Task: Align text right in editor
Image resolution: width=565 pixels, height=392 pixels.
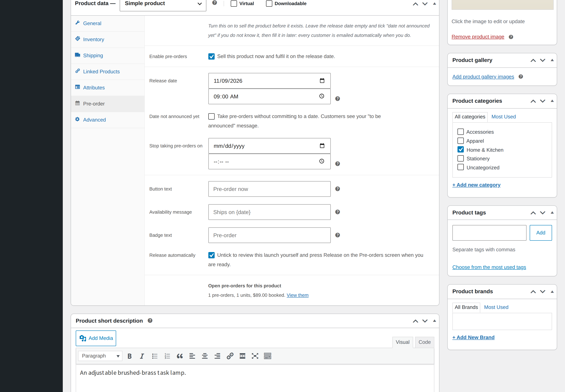Action: tap(217, 356)
